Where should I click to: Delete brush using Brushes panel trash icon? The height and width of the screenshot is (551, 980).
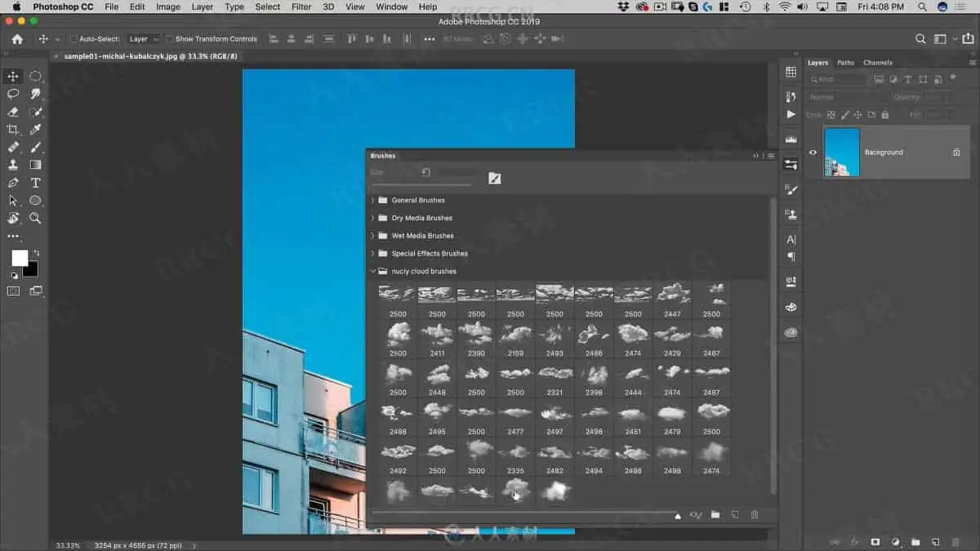pyautogui.click(x=754, y=515)
